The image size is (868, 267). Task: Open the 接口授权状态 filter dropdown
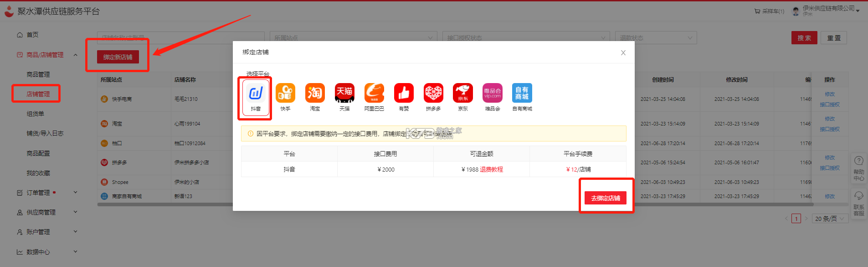pyautogui.click(x=526, y=38)
